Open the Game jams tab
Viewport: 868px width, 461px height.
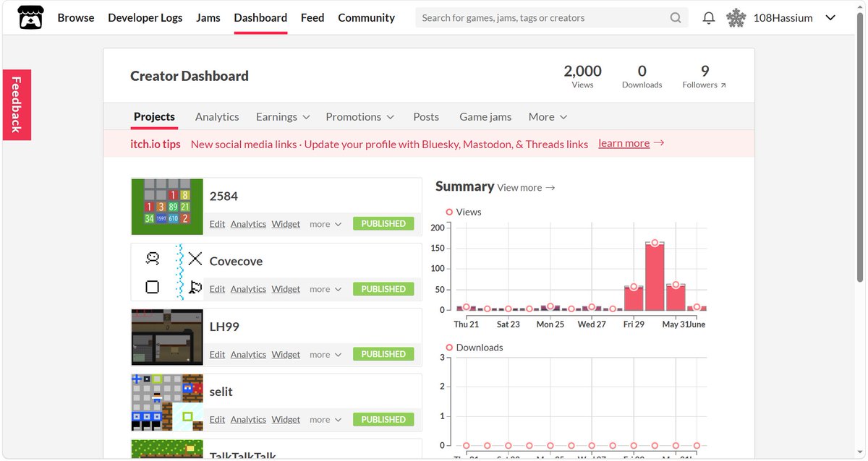tap(485, 117)
